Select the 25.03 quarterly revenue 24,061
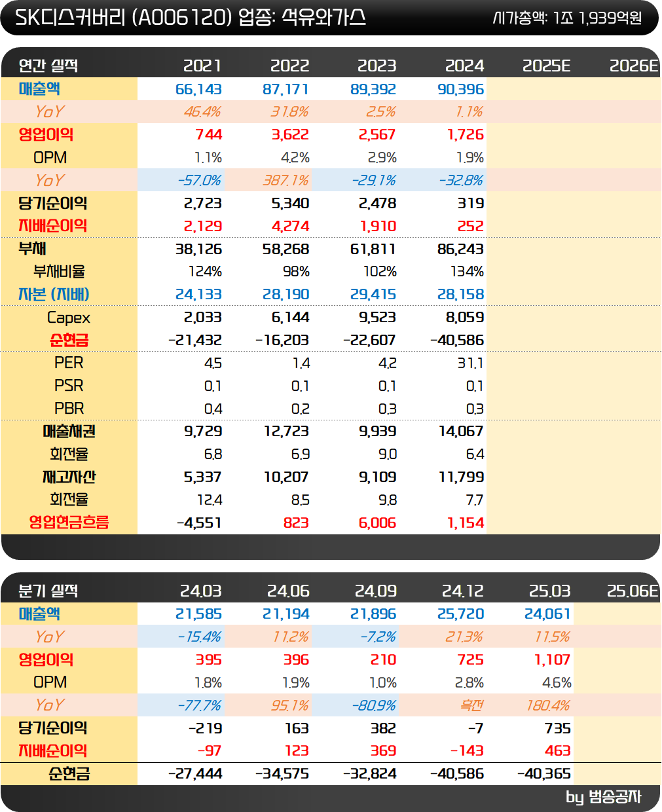Viewport: 662px width, 812px height. pos(547,614)
